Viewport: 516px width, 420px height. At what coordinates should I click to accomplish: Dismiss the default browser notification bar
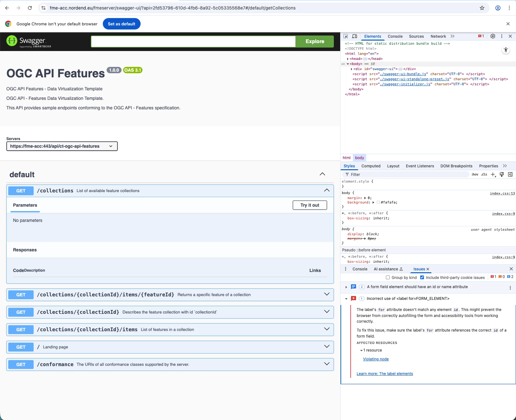point(508,24)
